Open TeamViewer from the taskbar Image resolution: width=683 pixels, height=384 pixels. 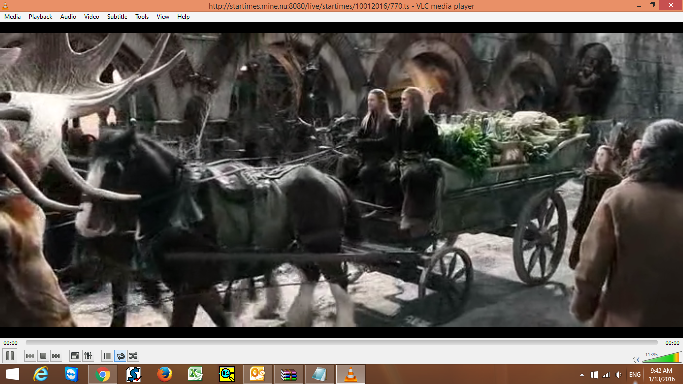tap(71, 374)
